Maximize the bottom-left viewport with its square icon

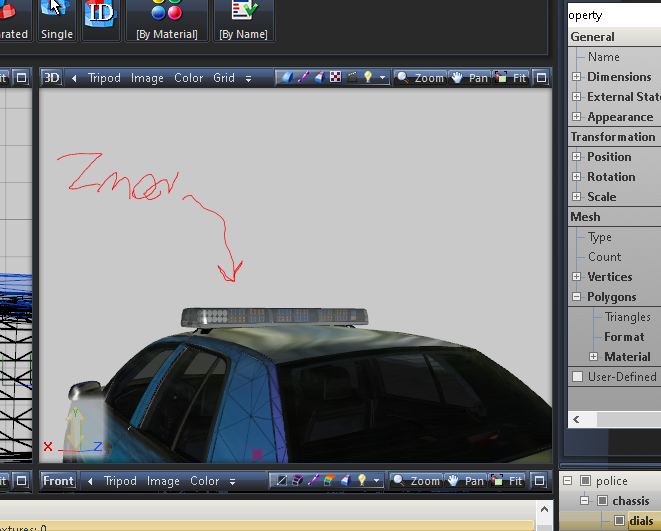(x=21, y=481)
